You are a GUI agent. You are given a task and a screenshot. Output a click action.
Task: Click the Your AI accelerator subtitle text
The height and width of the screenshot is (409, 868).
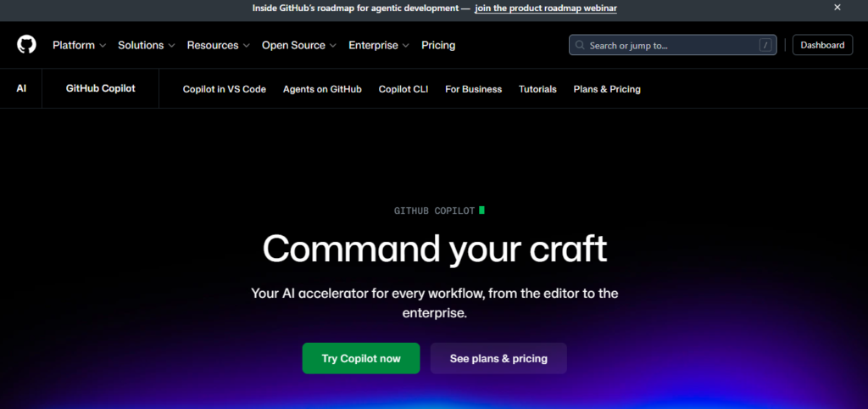(x=435, y=303)
